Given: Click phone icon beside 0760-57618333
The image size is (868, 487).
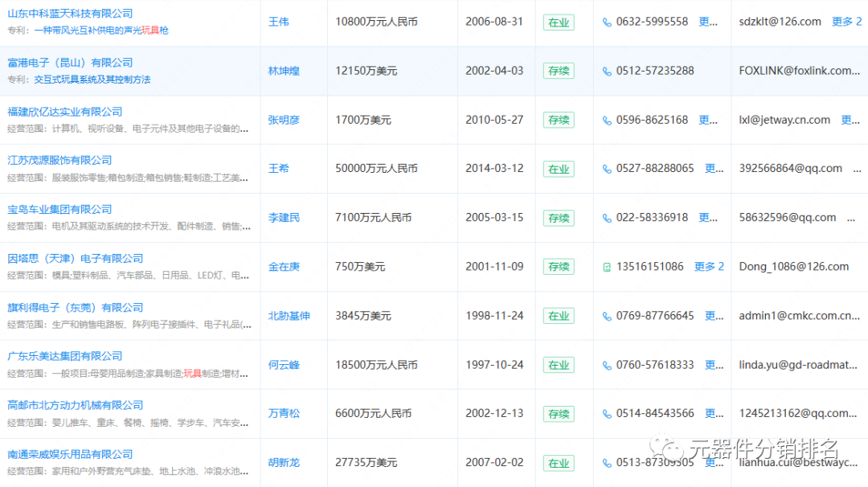Looking at the screenshot, I should (607, 365).
